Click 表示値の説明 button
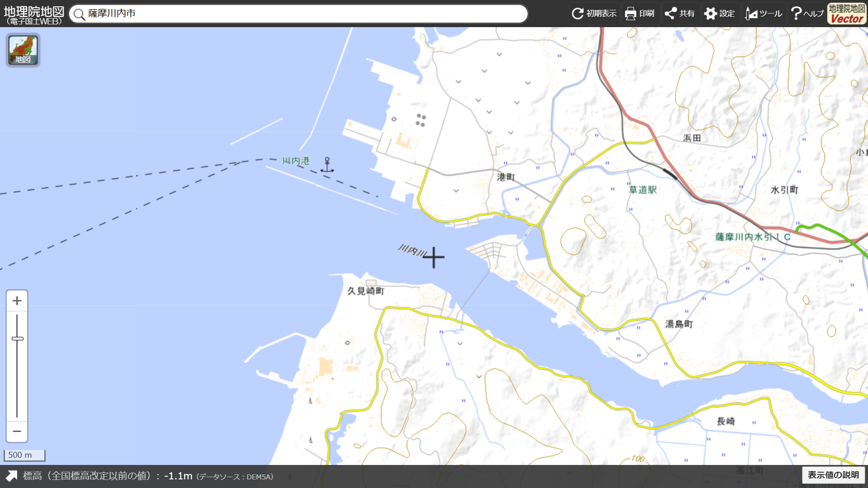Viewport: 868px width, 488px height. [833, 475]
